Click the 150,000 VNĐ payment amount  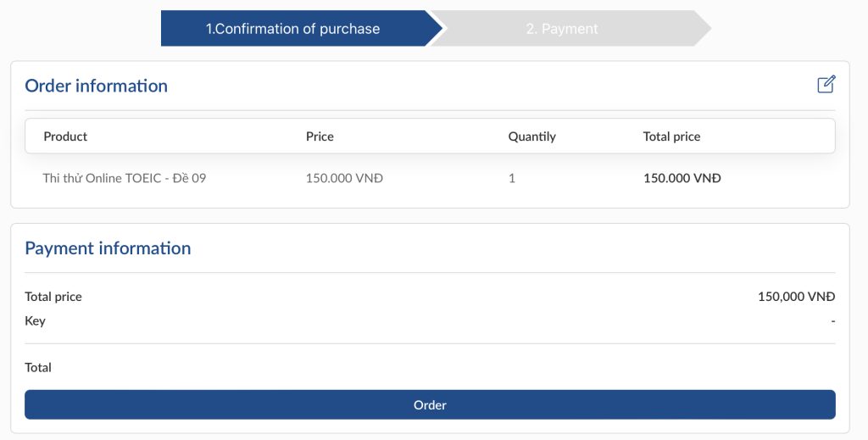(x=796, y=297)
